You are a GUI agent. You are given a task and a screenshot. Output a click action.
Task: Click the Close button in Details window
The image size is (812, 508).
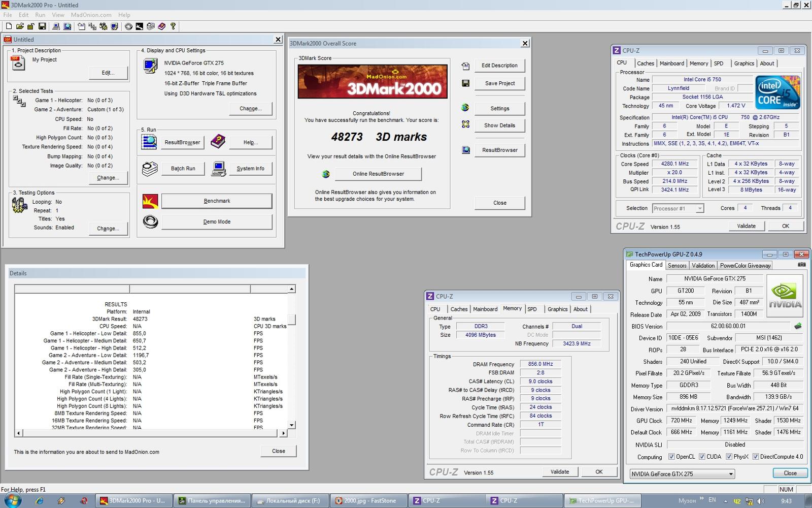pos(278,451)
